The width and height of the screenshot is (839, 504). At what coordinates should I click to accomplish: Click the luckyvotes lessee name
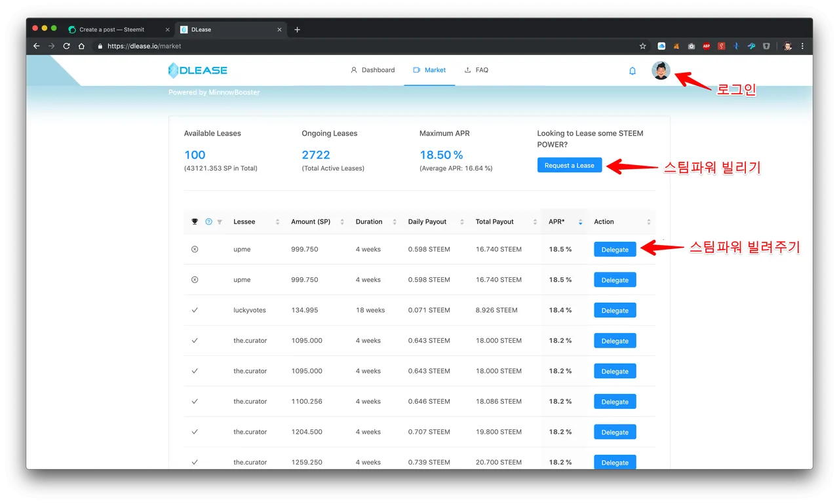(x=250, y=311)
